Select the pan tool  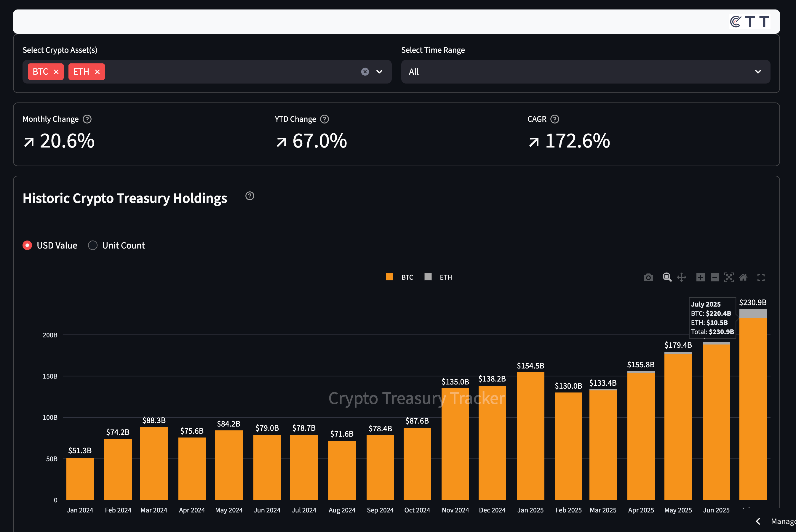pyautogui.click(x=681, y=278)
